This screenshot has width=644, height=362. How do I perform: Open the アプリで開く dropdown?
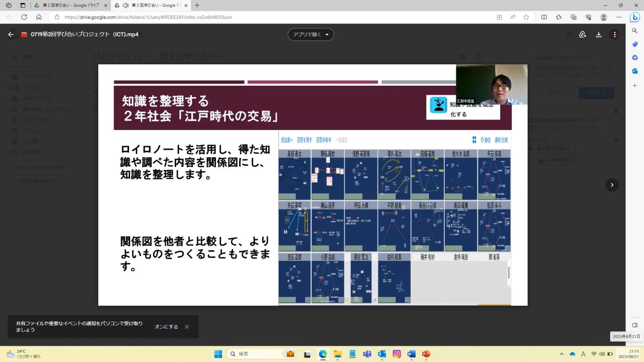[x=310, y=34]
